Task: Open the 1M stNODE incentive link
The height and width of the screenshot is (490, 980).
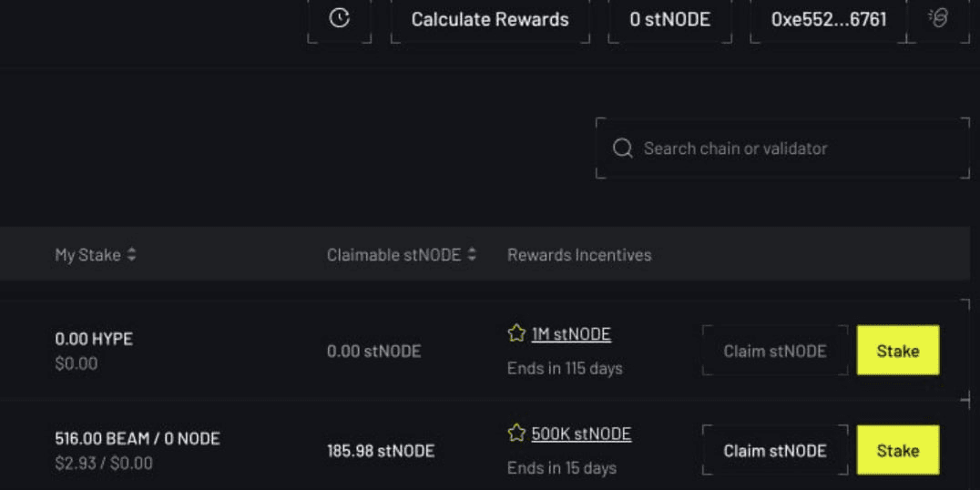Action: [x=571, y=334]
